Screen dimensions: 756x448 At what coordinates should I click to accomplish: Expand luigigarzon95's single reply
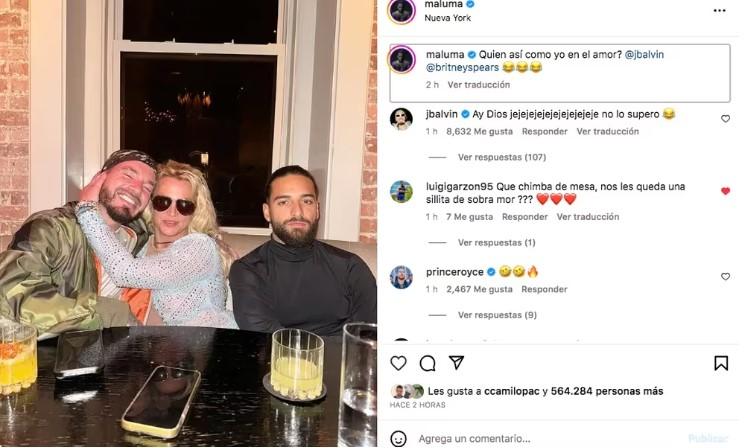pos(497,243)
